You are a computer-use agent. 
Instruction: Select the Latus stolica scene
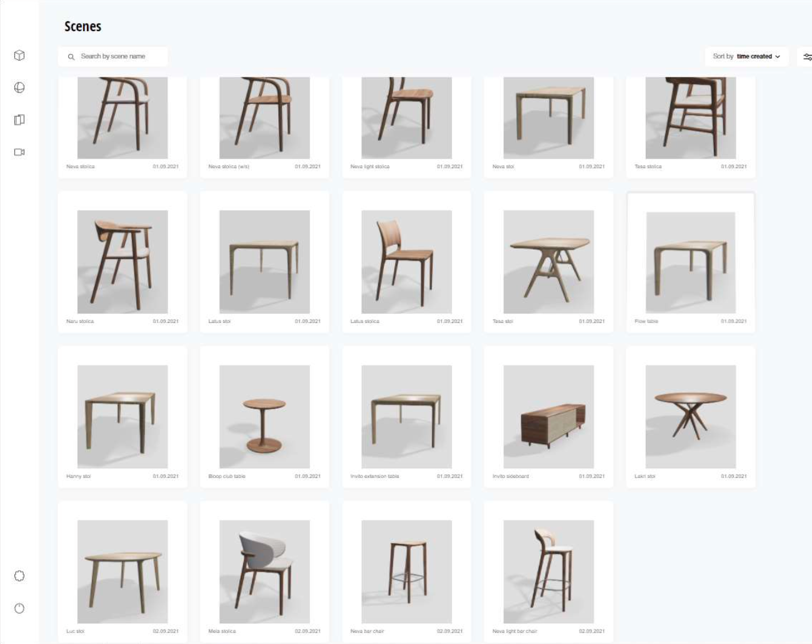pyautogui.click(x=406, y=262)
